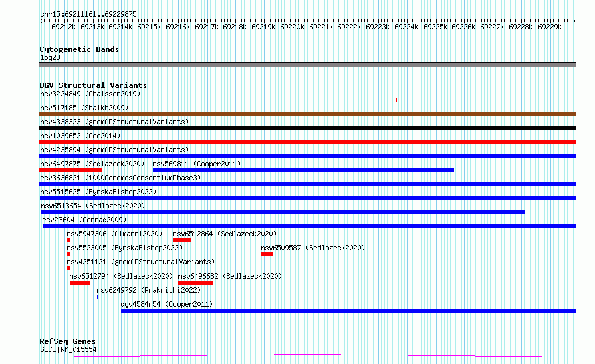595x364 pixels.
Task: Click the black nsv4338323 variant bar
Action: 308,128
